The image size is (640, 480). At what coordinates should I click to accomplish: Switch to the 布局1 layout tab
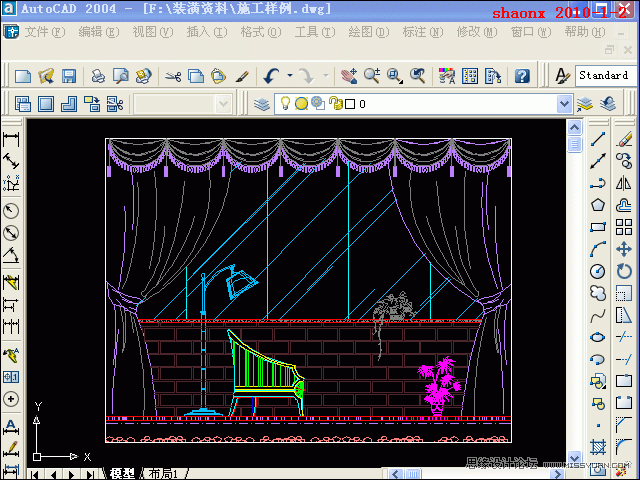(162, 473)
